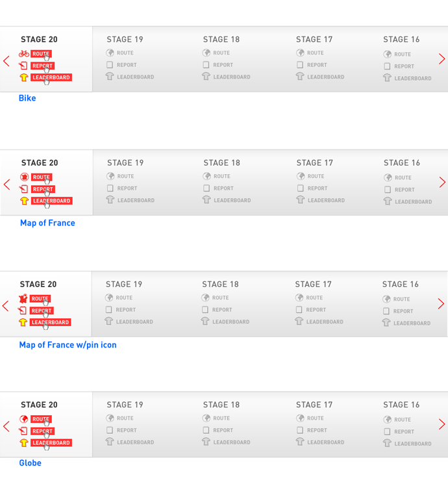Click the grey globe icon for Stage 18 in the Map of France row
The height and width of the screenshot is (482, 448).
coord(206,176)
